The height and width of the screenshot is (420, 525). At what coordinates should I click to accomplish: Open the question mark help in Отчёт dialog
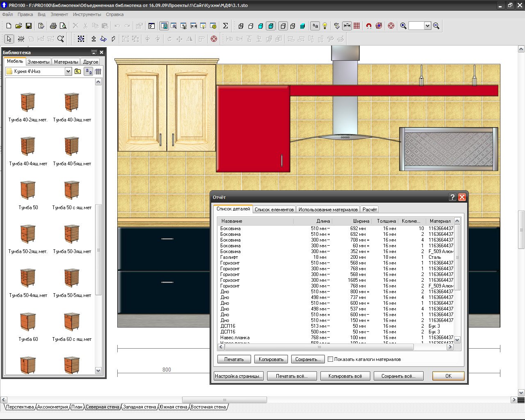(x=452, y=197)
